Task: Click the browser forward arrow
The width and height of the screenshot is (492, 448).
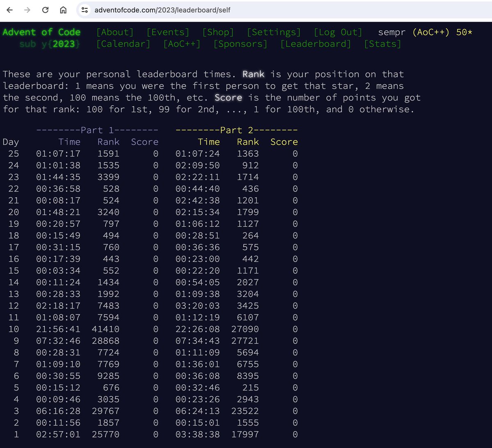Action: (x=27, y=10)
